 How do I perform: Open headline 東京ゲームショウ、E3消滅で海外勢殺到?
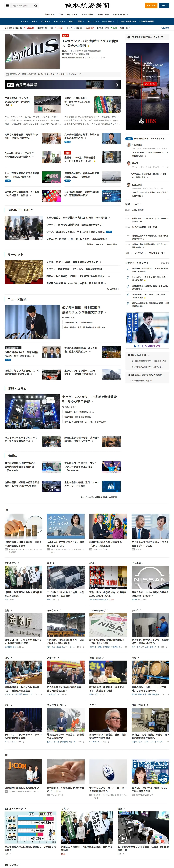(x=89, y=399)
